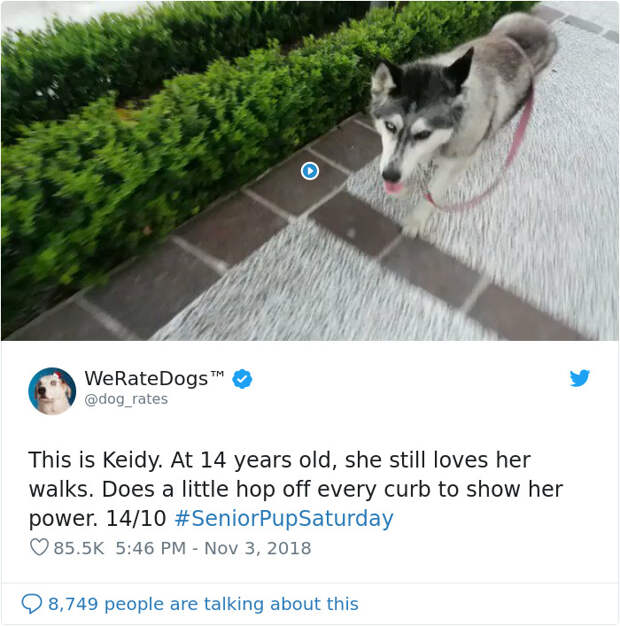
Task: Click the 14/10 rating text
Action: tap(136, 519)
